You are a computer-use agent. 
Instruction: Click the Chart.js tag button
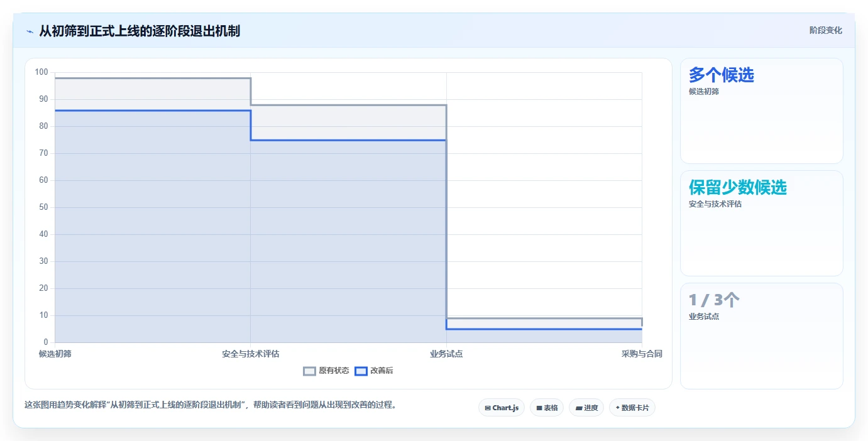click(502, 408)
